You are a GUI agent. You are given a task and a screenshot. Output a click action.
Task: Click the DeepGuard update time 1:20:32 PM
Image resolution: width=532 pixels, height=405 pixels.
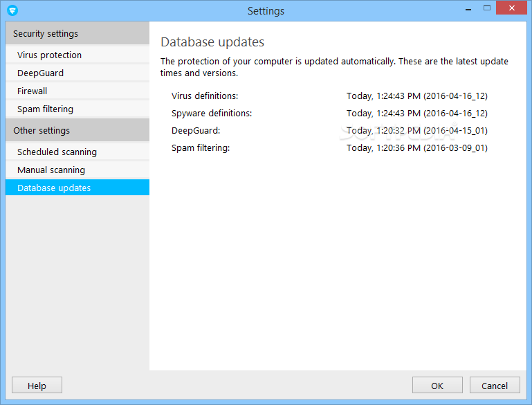coord(417,131)
